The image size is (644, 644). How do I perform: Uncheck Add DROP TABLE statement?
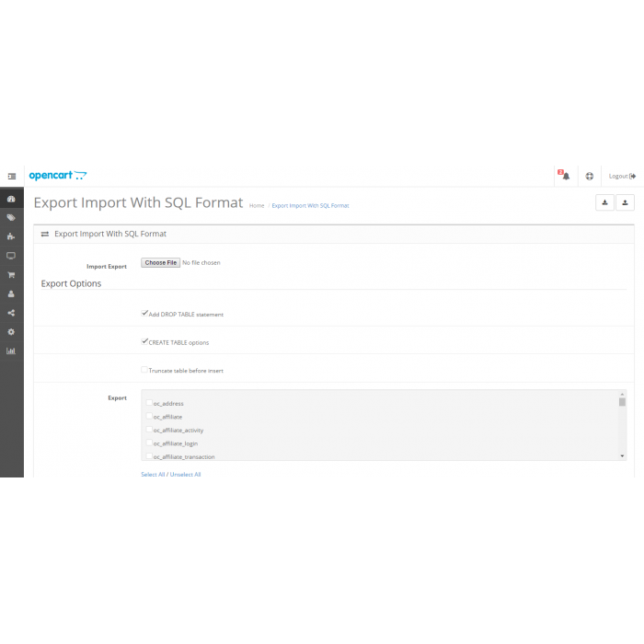pos(144,314)
